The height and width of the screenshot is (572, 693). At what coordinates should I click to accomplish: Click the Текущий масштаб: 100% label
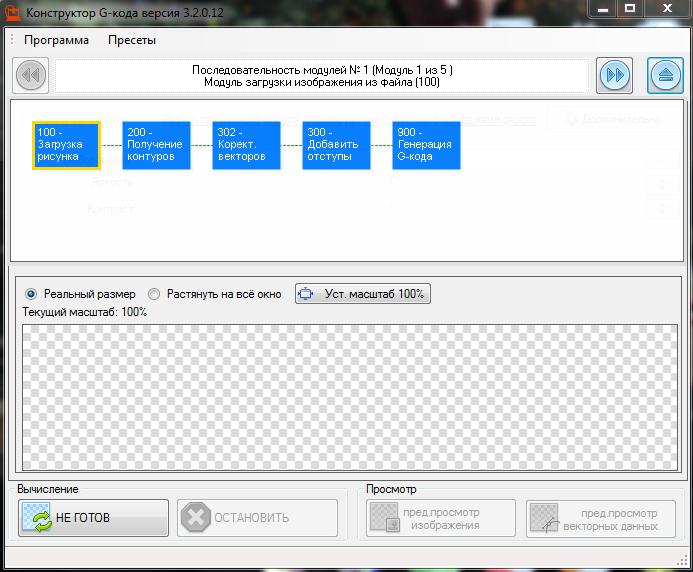click(84, 312)
